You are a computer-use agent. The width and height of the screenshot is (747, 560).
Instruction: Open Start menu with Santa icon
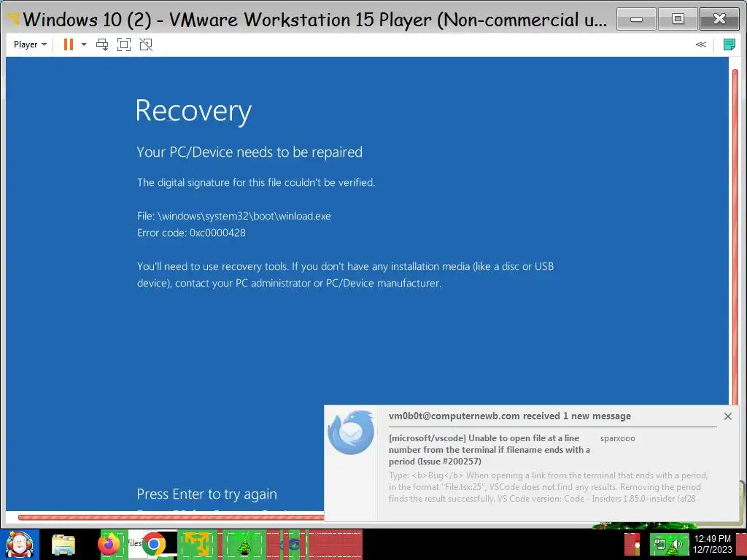(20, 545)
